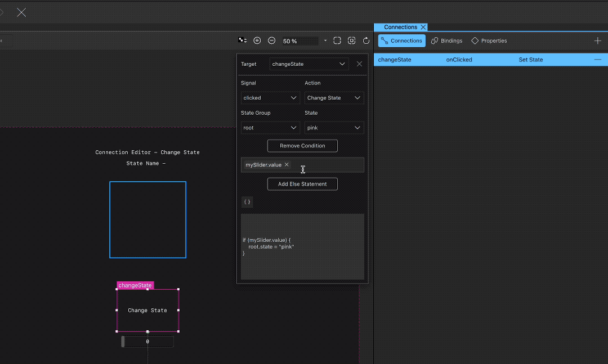Open the Signal dropdown showing clicked
Screen dimensions: 608x364
270,97
